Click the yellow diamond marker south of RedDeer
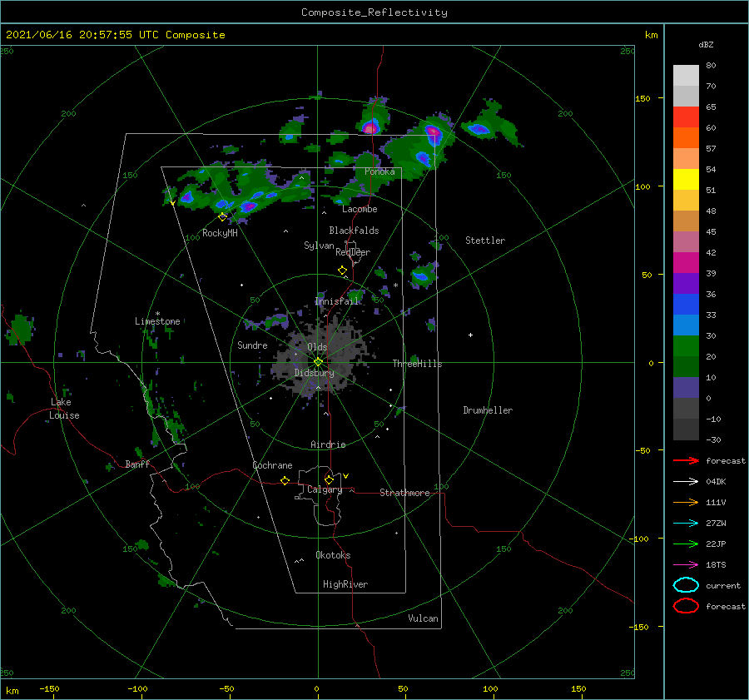The height and width of the screenshot is (700, 749). 342,271
